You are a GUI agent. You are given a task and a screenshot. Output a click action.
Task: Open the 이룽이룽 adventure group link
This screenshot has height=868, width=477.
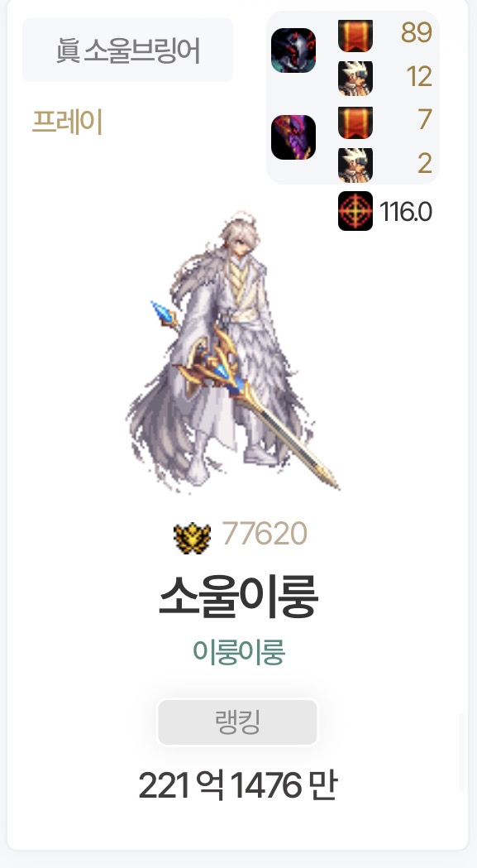tap(238, 652)
